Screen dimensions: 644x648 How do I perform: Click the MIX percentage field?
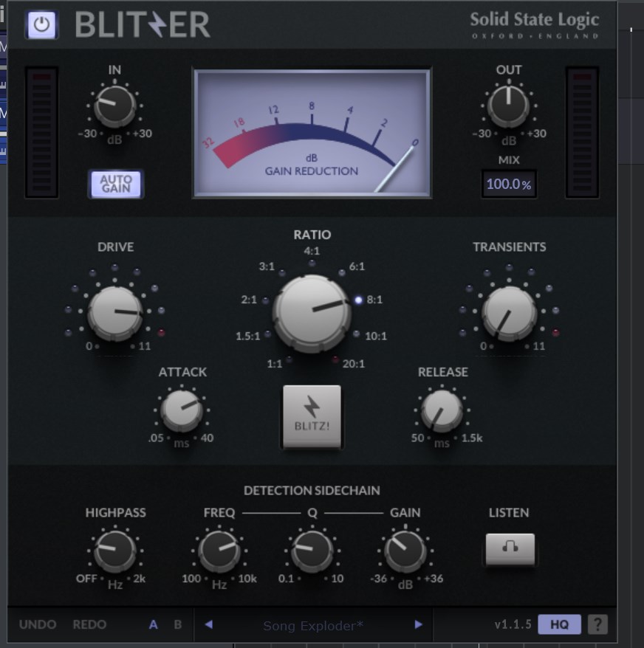509,185
